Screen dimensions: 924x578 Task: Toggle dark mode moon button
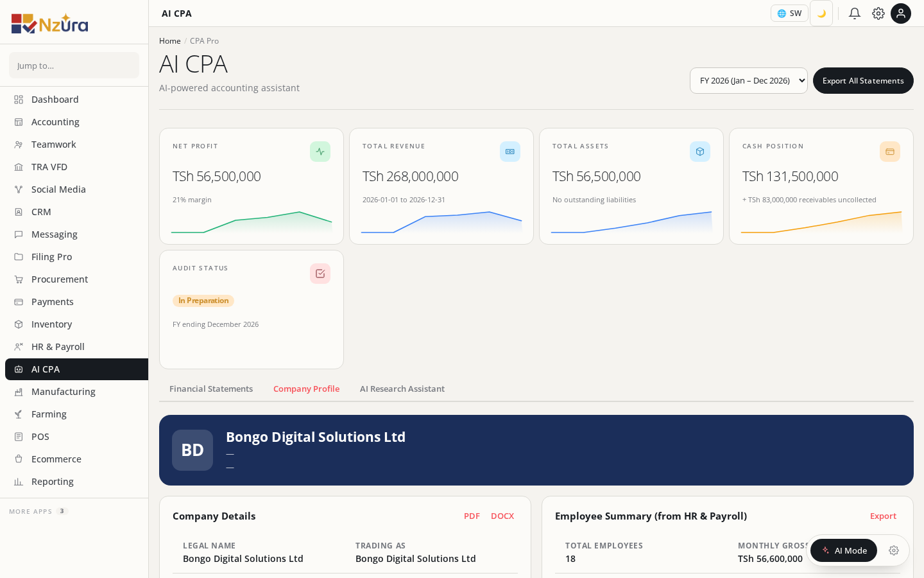pyautogui.click(x=821, y=13)
